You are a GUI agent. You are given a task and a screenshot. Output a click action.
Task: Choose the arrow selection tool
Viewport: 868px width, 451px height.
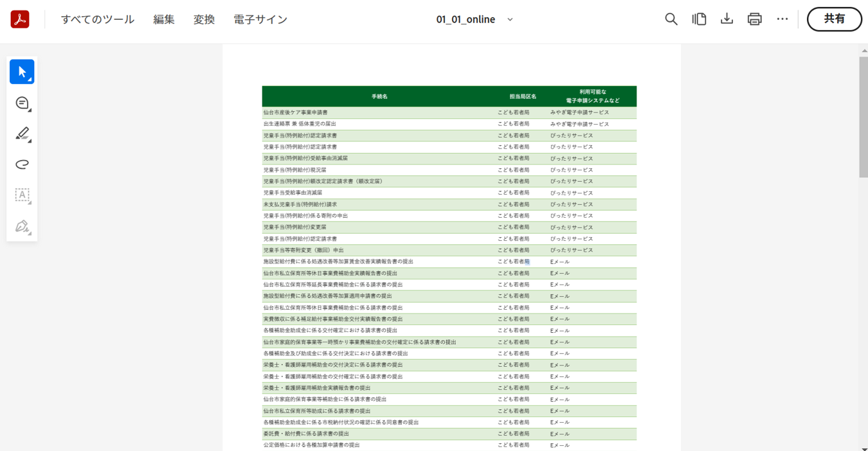(x=22, y=71)
